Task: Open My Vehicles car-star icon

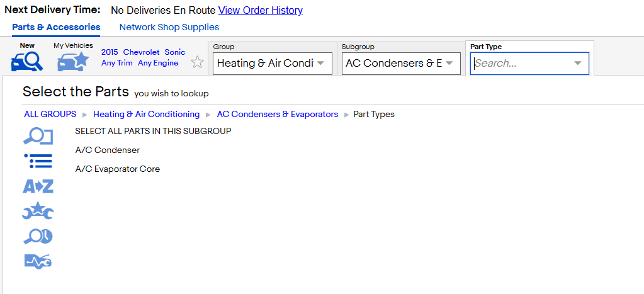Action: click(73, 61)
